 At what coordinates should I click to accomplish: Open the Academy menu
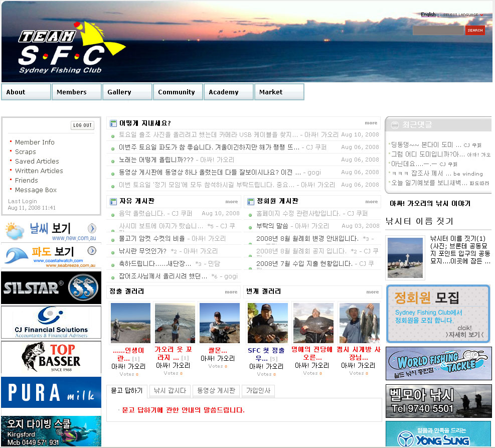click(x=229, y=92)
